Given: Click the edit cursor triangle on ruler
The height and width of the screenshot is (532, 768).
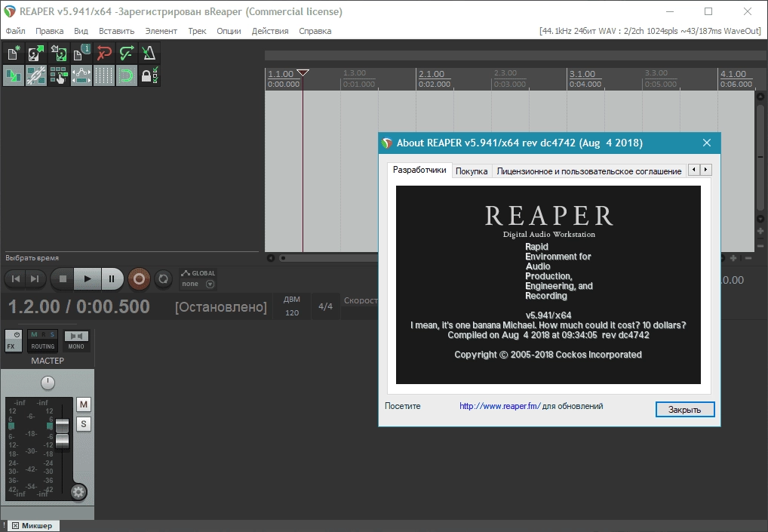Looking at the screenshot, I should point(303,72).
